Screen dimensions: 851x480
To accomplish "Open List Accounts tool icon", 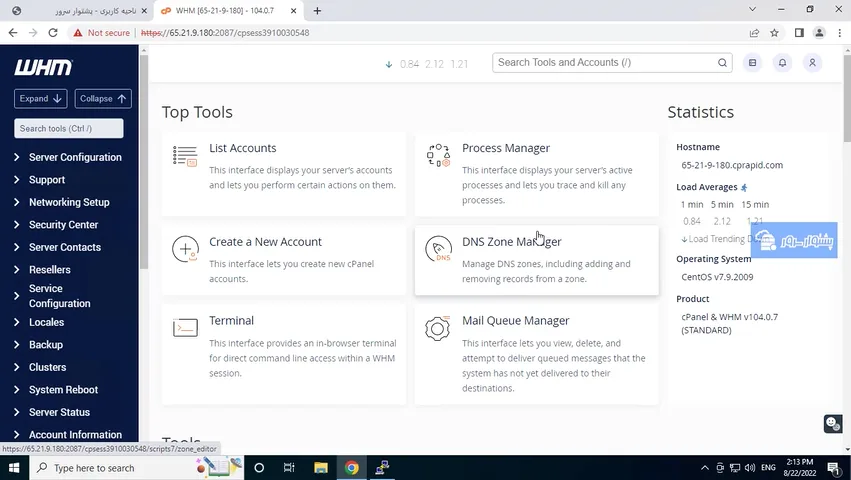I will pyautogui.click(x=185, y=156).
